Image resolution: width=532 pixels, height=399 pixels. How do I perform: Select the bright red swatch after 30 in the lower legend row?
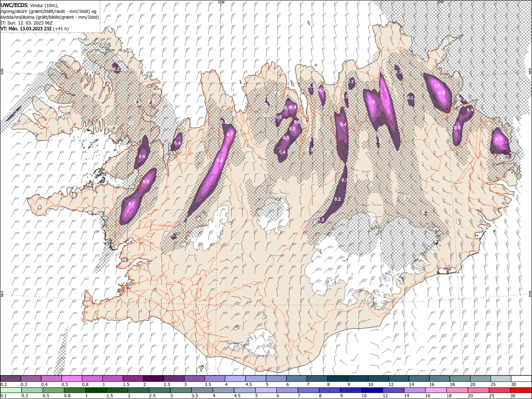click(x=521, y=390)
